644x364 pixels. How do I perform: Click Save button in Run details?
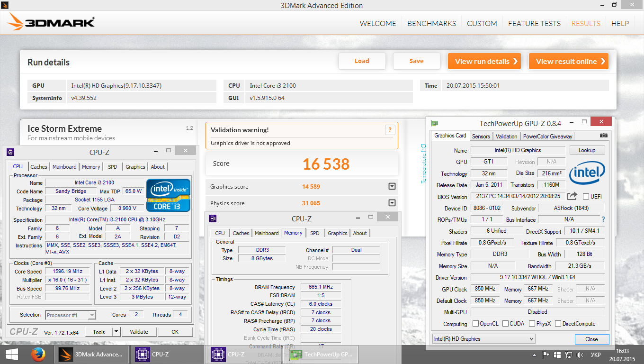pyautogui.click(x=417, y=61)
